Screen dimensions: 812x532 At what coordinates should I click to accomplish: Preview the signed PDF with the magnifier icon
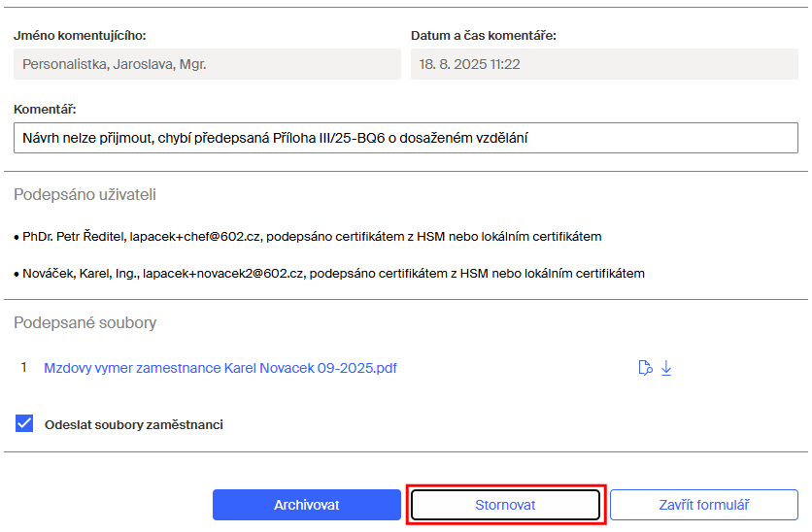(644, 368)
